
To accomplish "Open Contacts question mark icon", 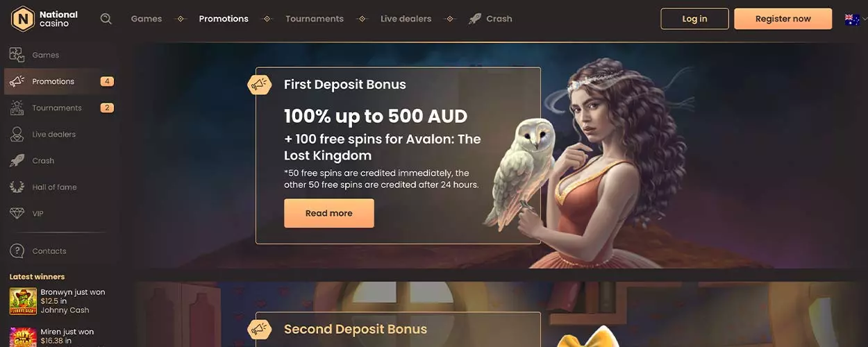I will pos(17,251).
